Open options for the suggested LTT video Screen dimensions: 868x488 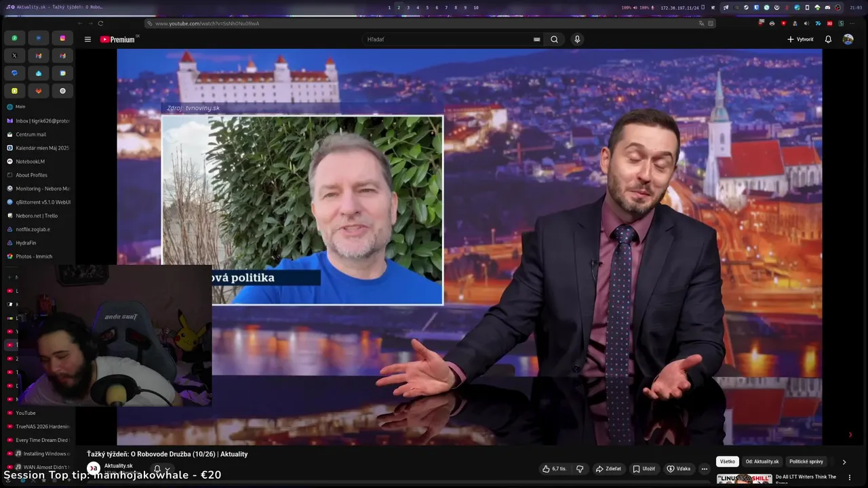(x=850, y=477)
